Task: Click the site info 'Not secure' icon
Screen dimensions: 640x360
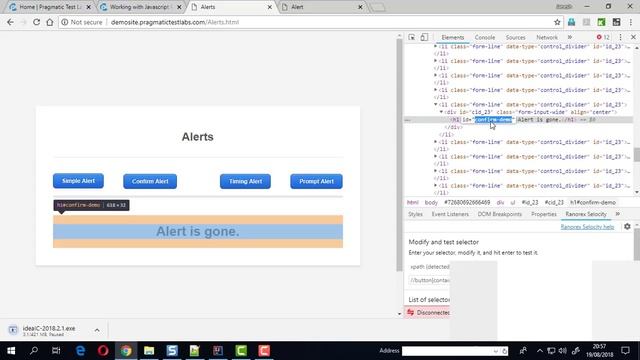Action: pyautogui.click(x=64, y=22)
